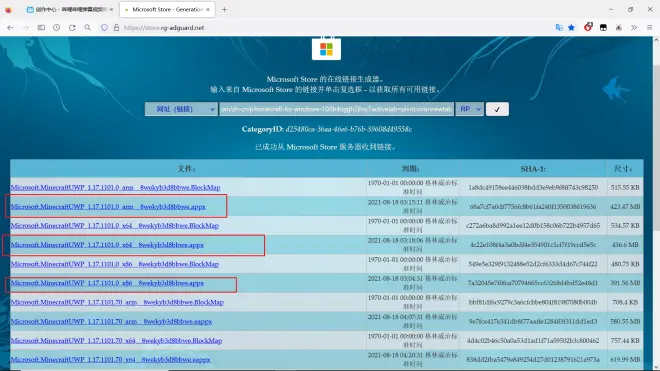Click the scrollbar up arrow
The width and height of the screenshot is (660, 371).
coord(656,40)
